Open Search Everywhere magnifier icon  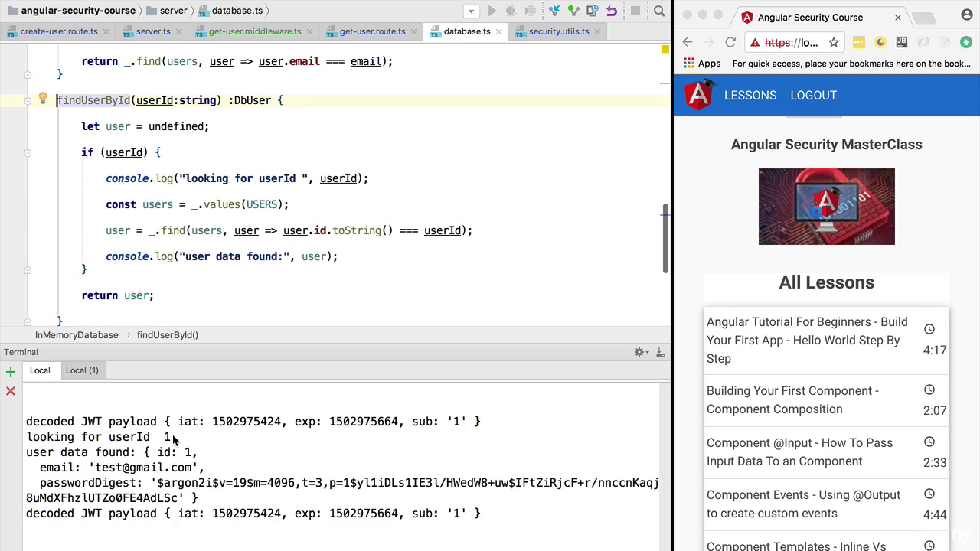[659, 11]
